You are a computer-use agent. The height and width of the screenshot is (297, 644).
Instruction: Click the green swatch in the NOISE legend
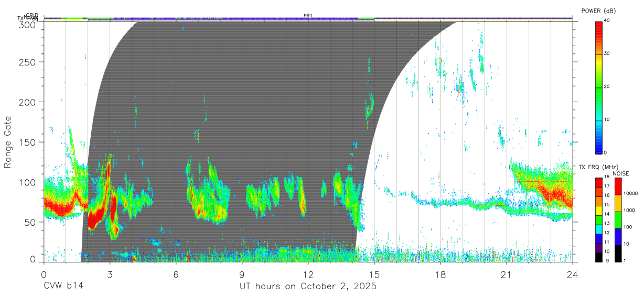tap(618, 220)
